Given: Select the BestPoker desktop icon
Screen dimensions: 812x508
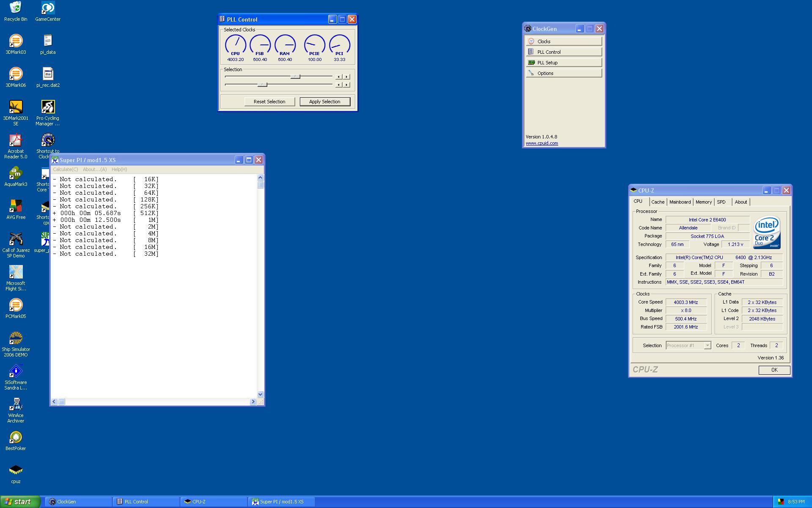Looking at the screenshot, I should (16, 441).
